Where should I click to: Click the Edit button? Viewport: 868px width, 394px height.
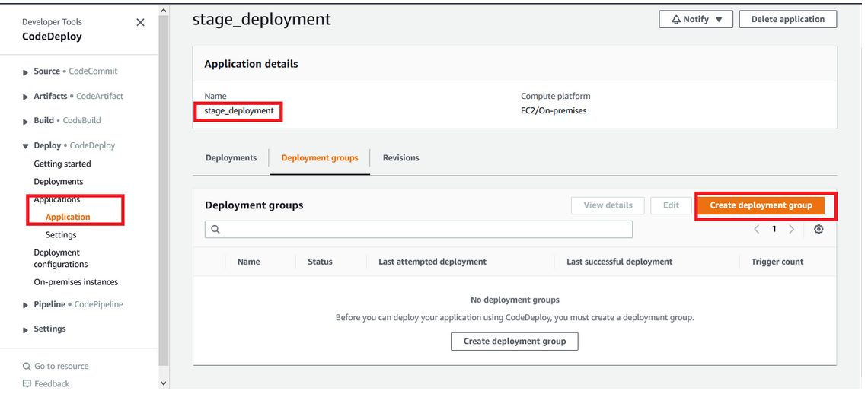pyautogui.click(x=671, y=205)
